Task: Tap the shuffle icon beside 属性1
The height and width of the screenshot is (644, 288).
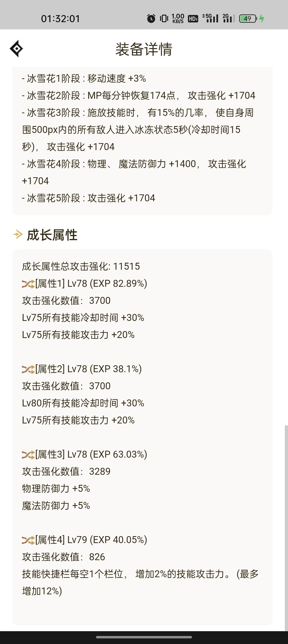Action: click(x=28, y=284)
